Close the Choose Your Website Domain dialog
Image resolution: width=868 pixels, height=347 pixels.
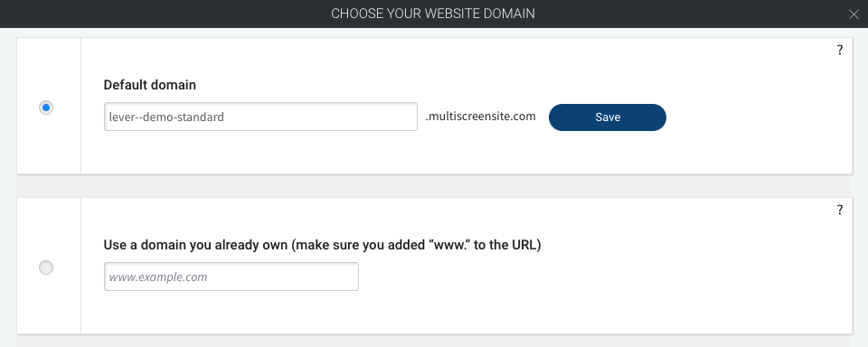[x=853, y=14]
